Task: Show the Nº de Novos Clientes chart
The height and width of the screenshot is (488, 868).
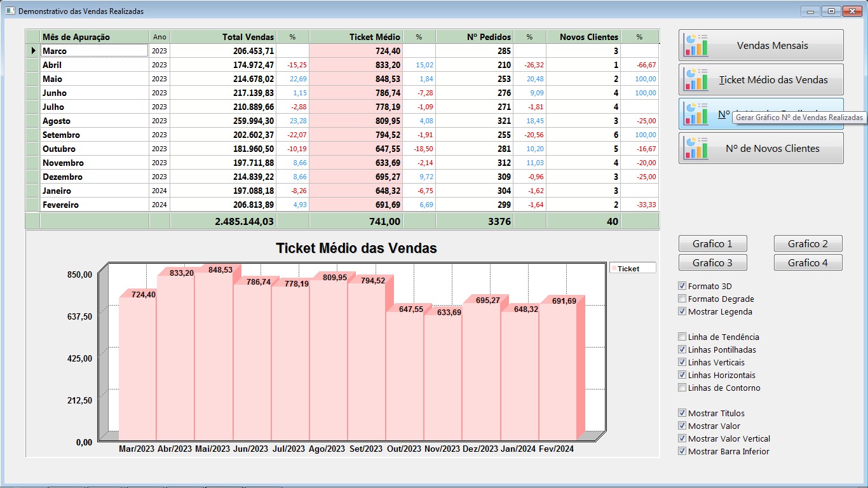Action: [761, 149]
